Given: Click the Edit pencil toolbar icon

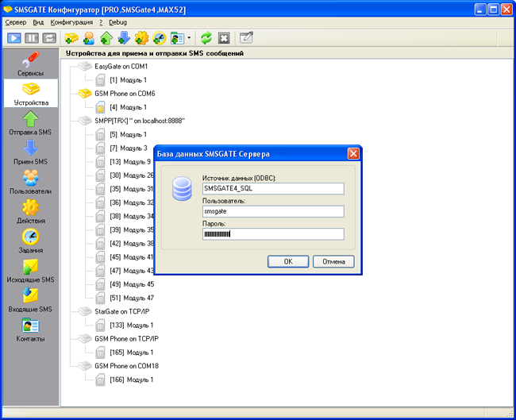Looking at the screenshot, I should [x=246, y=37].
